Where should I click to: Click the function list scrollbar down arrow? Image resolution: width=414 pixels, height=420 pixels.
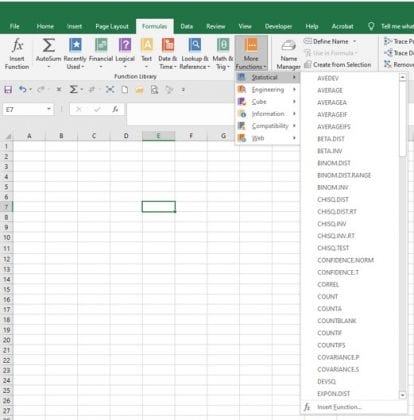(403, 395)
